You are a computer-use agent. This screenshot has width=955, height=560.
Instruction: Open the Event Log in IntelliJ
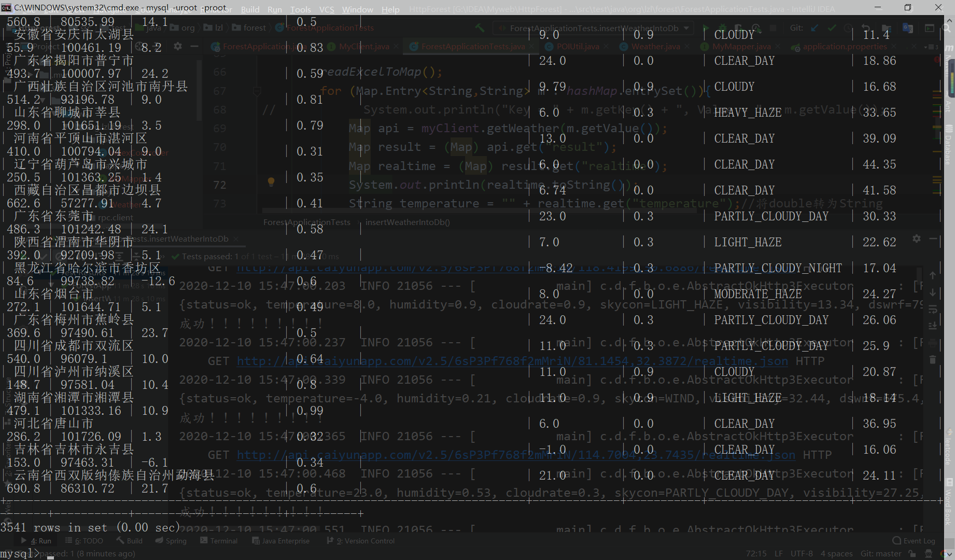[914, 541]
